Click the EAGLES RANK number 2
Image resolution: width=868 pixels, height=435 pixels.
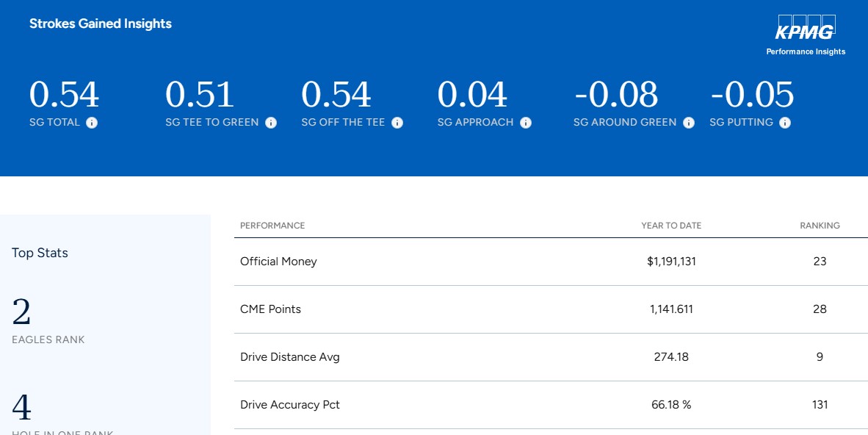(21, 312)
